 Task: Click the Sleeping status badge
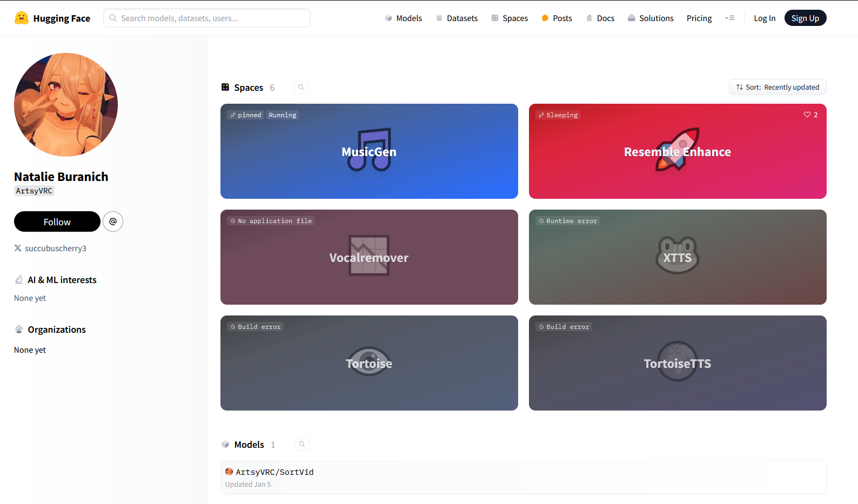tap(558, 115)
